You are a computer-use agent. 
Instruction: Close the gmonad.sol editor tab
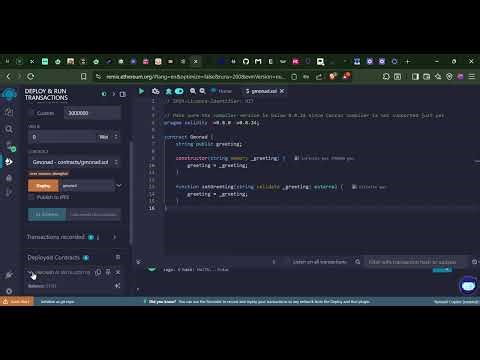pos(282,91)
